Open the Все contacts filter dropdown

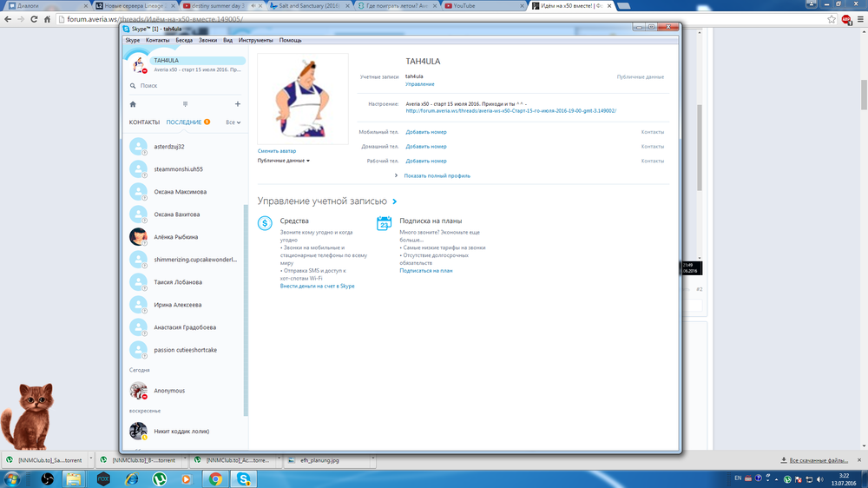coord(233,122)
